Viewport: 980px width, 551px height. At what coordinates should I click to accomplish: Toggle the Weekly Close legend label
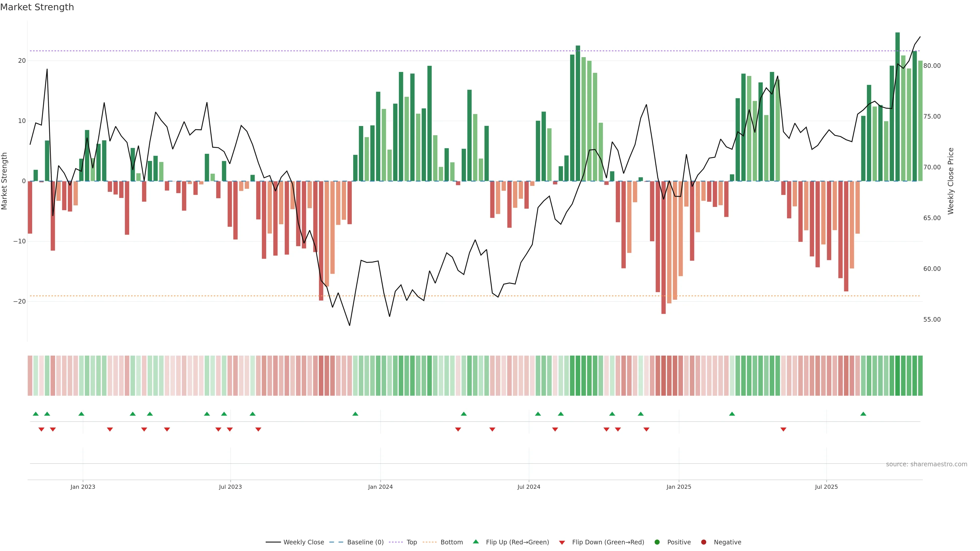[x=304, y=542]
